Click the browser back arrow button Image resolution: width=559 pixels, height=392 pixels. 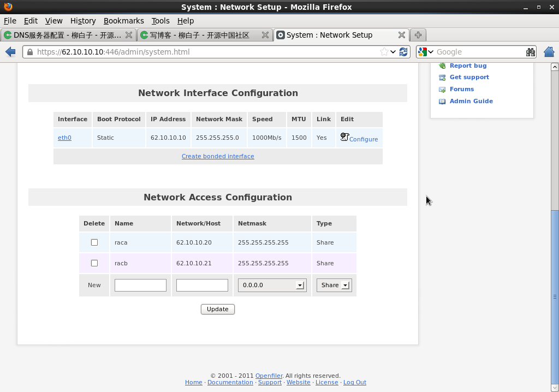[x=10, y=52]
